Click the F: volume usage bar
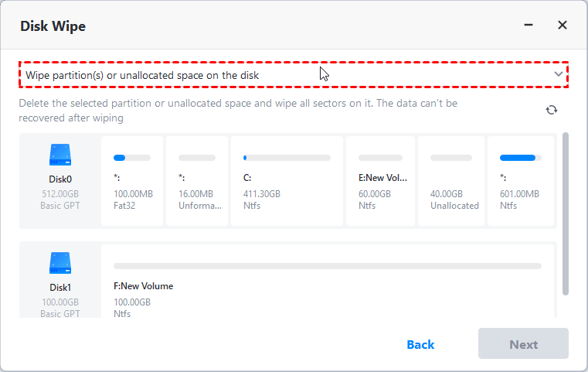 (x=328, y=266)
